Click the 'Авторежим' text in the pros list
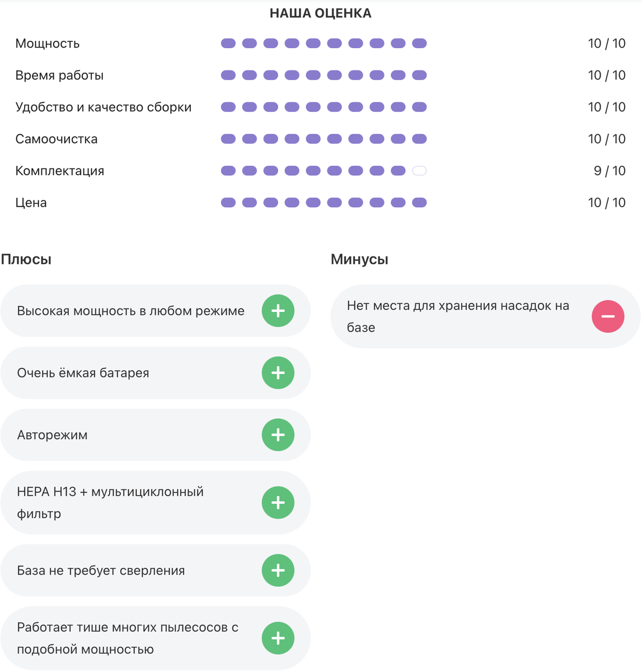This screenshot has width=642, height=672. click(52, 435)
